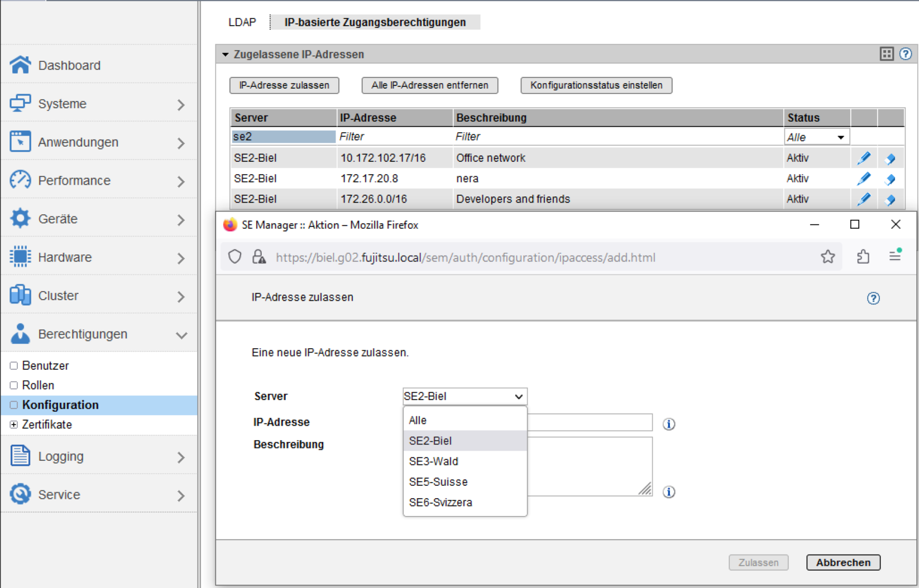Click the remove icon in the Office network row

[891, 158]
